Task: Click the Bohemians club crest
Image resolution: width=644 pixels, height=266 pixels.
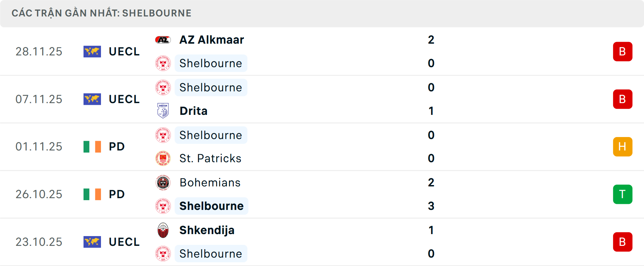Action: pyautogui.click(x=163, y=183)
